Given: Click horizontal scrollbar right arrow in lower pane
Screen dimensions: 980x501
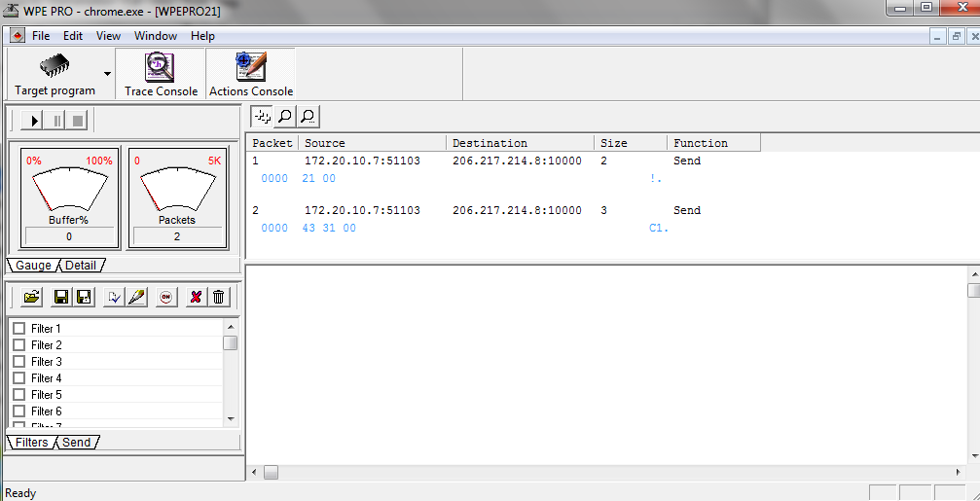Looking at the screenshot, I should [x=959, y=472].
